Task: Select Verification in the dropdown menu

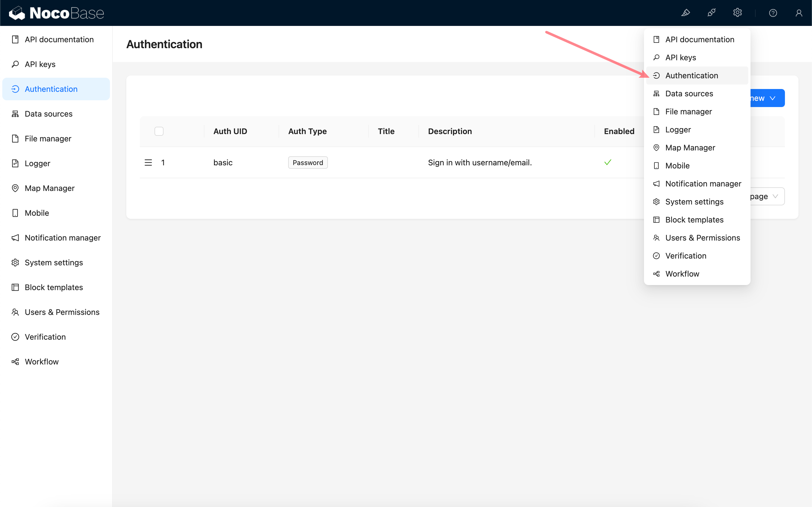Action: click(x=685, y=256)
